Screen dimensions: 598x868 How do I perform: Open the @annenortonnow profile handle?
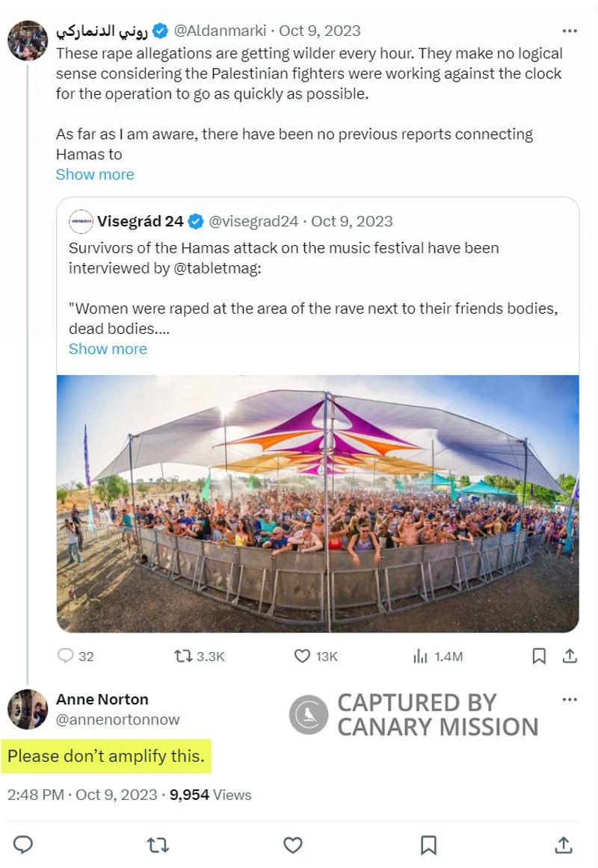(117, 719)
